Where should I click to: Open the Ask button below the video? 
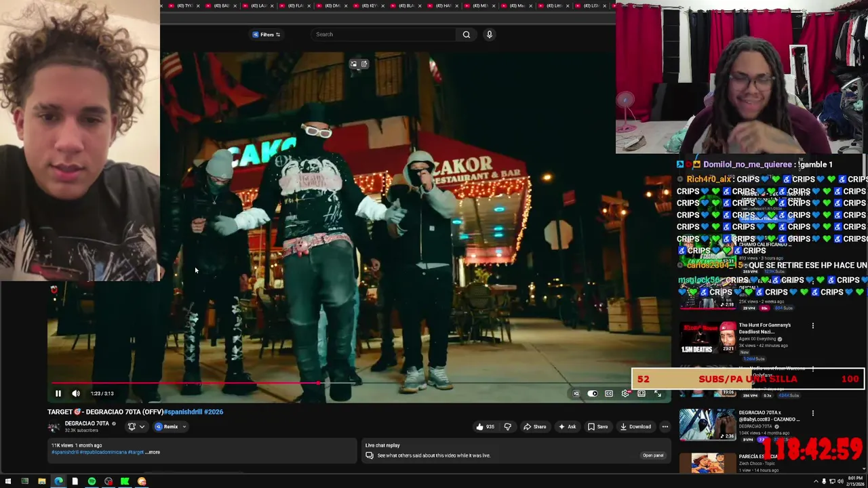567,426
